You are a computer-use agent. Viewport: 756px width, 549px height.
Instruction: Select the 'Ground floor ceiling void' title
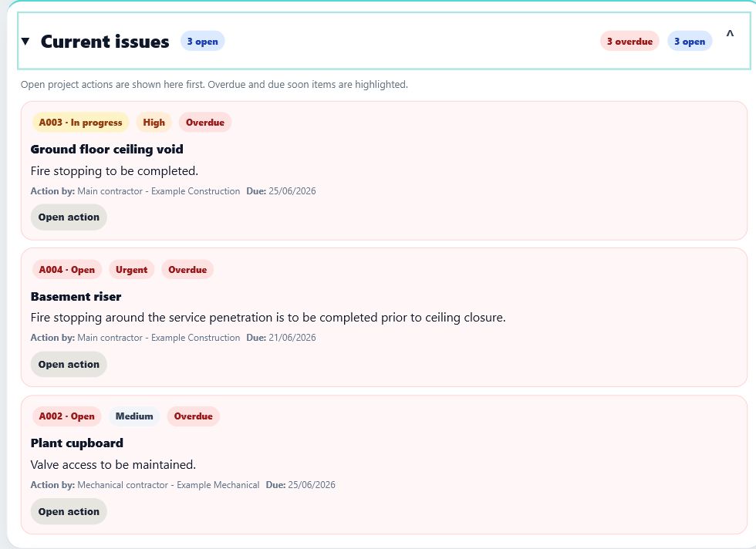(x=107, y=150)
